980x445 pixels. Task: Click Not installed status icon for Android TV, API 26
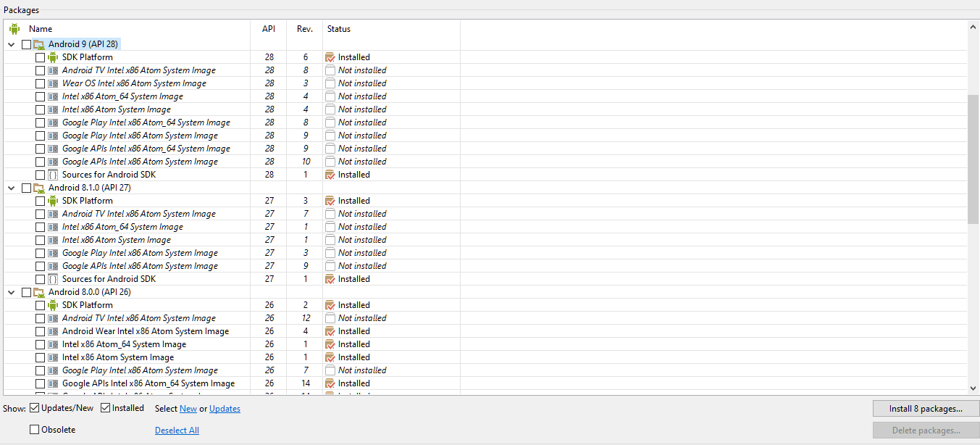click(330, 318)
